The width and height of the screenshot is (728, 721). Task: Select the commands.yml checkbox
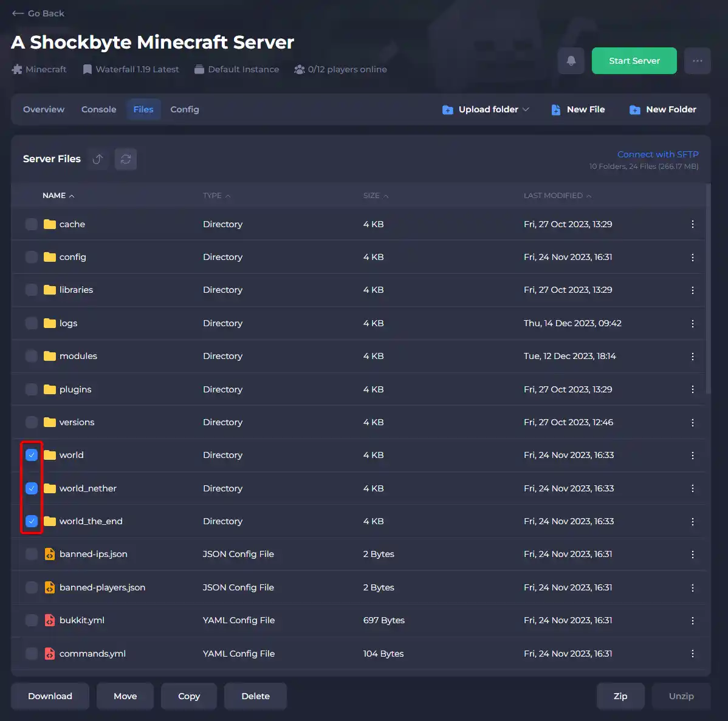32,654
